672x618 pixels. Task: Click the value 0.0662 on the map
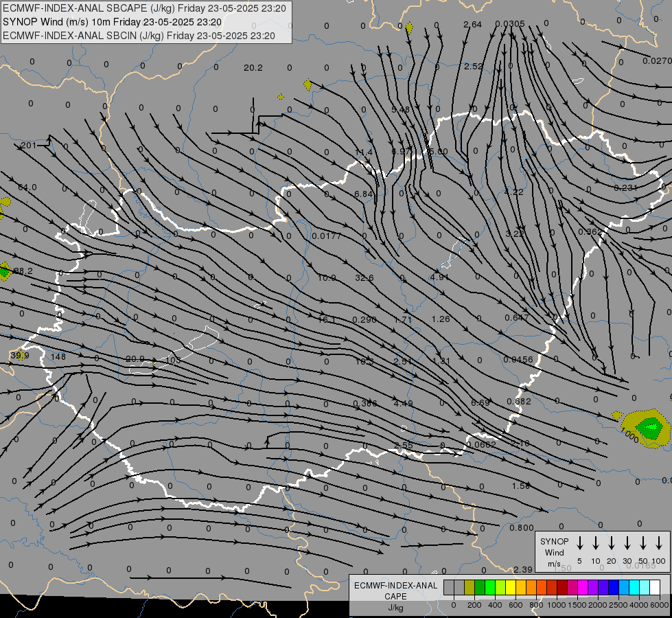[481, 445]
